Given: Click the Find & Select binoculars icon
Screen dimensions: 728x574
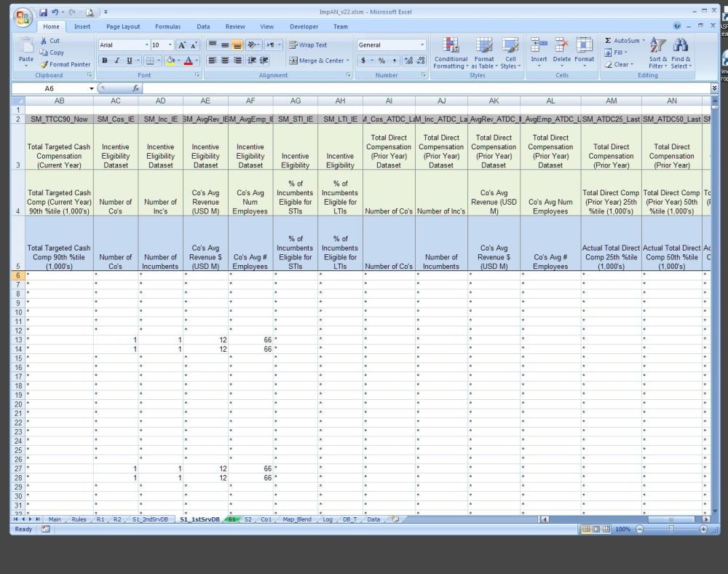Looking at the screenshot, I should tap(681, 46).
